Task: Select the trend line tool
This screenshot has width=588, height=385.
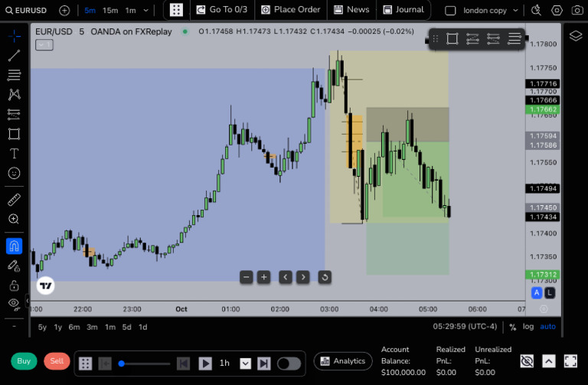Action: pyautogui.click(x=15, y=55)
